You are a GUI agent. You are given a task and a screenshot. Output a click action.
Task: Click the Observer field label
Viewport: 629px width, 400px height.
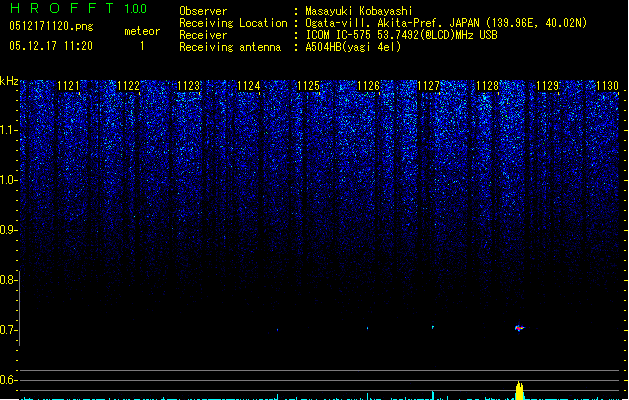[203, 11]
